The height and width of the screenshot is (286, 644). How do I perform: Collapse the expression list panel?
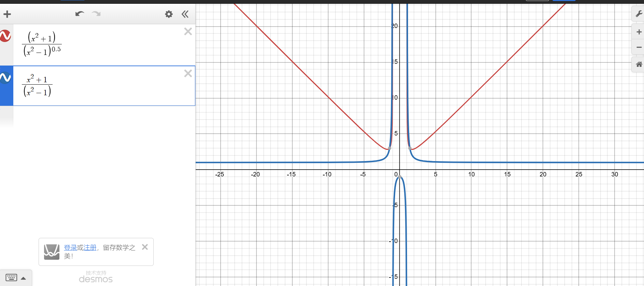(185, 14)
